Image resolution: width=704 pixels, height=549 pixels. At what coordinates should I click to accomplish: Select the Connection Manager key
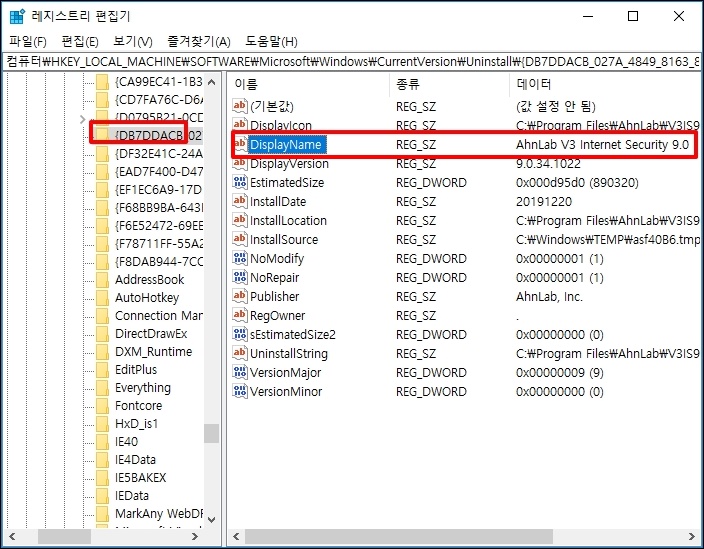click(159, 316)
